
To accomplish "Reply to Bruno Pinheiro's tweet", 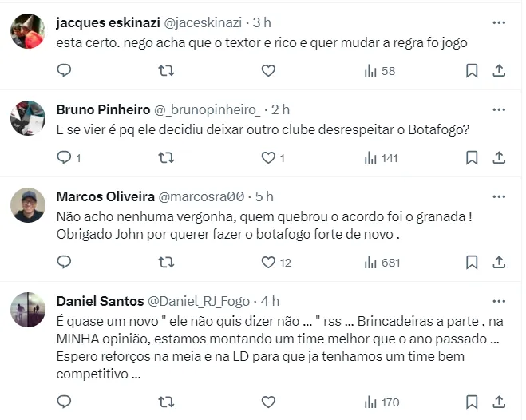I will [x=65, y=158].
